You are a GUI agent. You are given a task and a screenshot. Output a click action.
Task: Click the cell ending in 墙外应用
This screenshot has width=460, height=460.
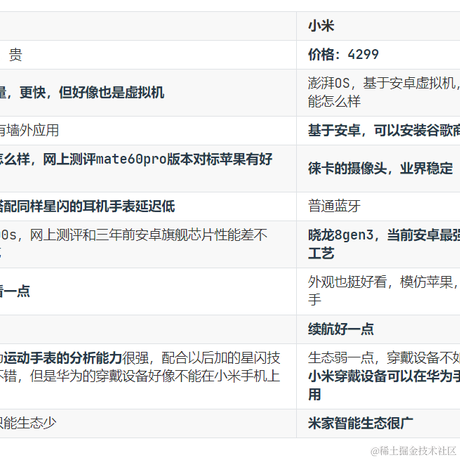[148, 130]
